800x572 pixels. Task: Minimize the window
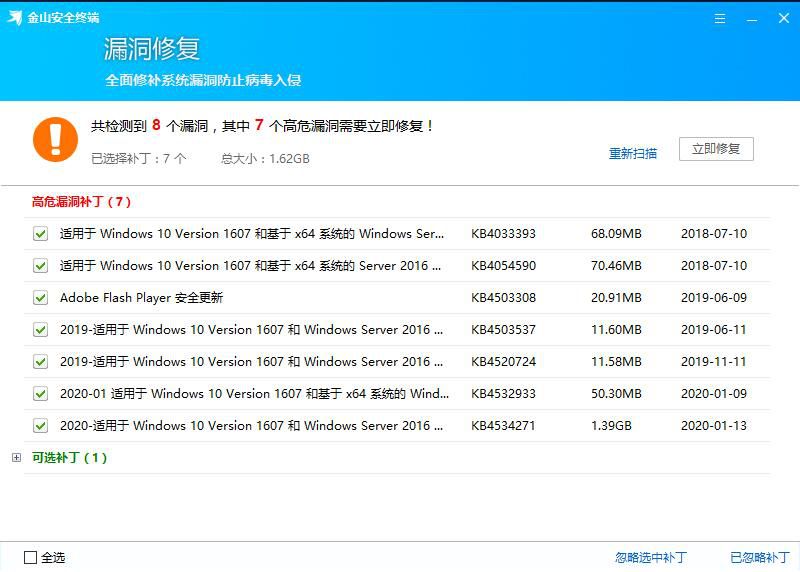pyautogui.click(x=752, y=20)
